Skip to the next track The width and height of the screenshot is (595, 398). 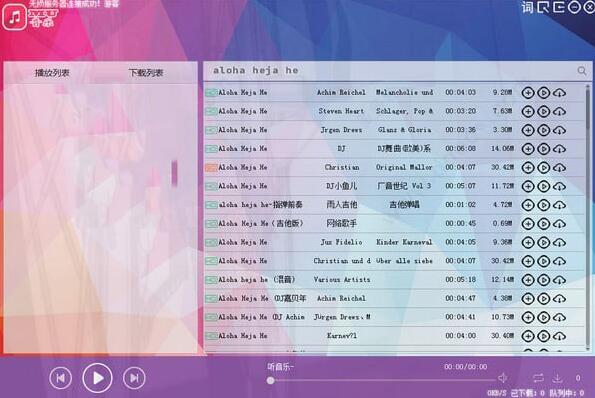pyautogui.click(x=134, y=378)
